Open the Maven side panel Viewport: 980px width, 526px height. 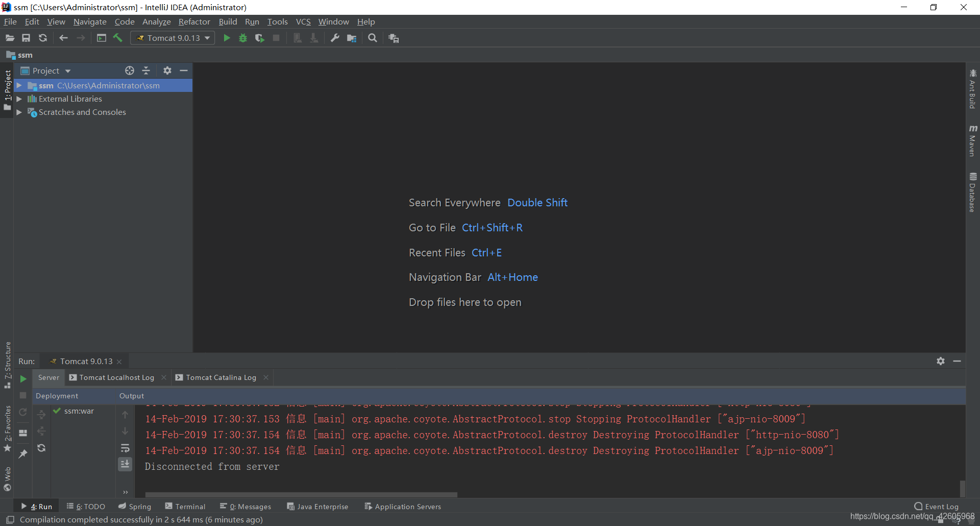[973, 141]
